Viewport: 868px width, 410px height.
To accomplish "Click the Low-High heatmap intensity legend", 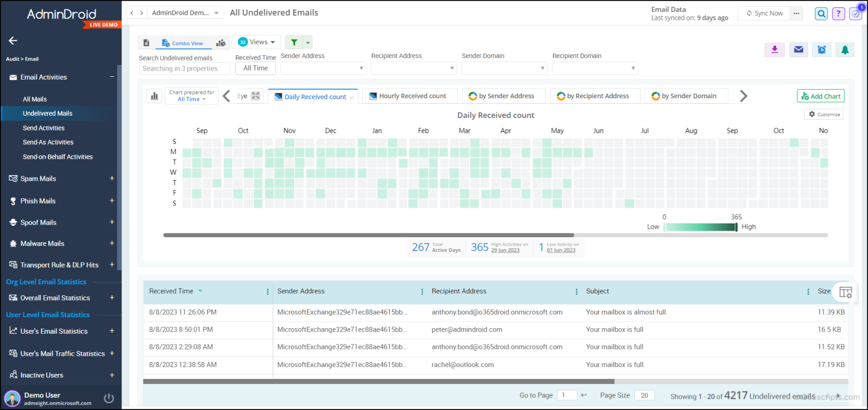I will (701, 226).
